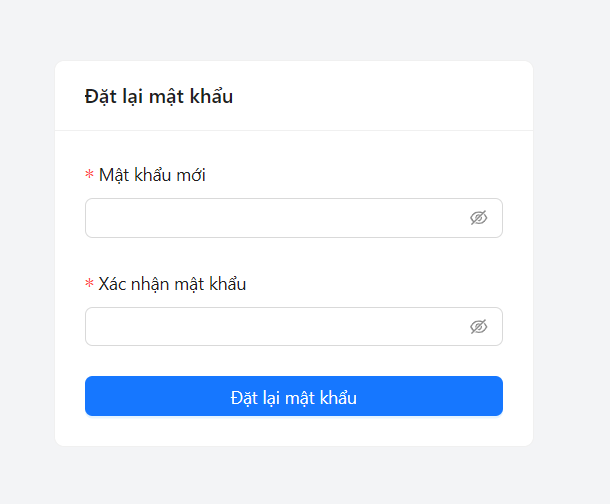Click the red asterisk beside Mật khẩu mới
The image size is (610, 504).
coord(89,176)
